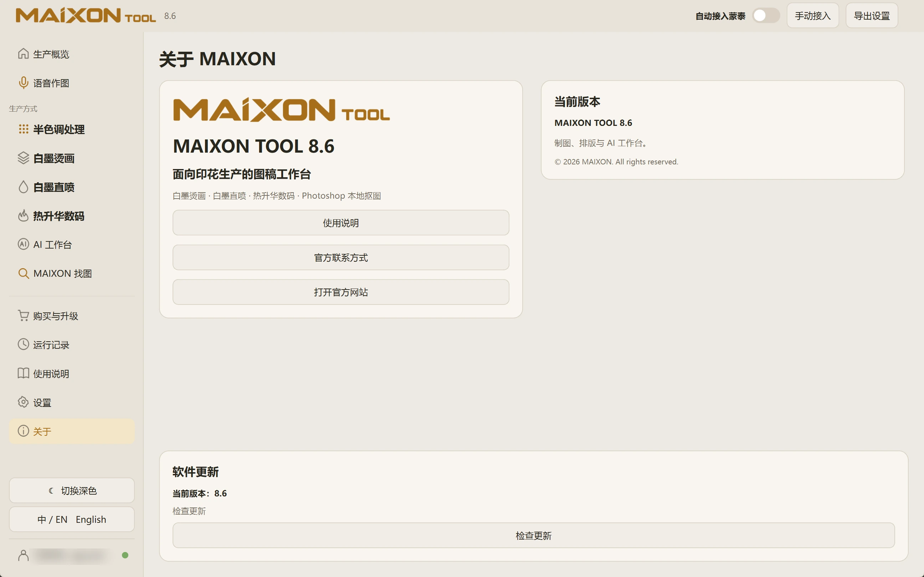Click the 打开官方网站 button
The height and width of the screenshot is (577, 924).
tap(341, 292)
